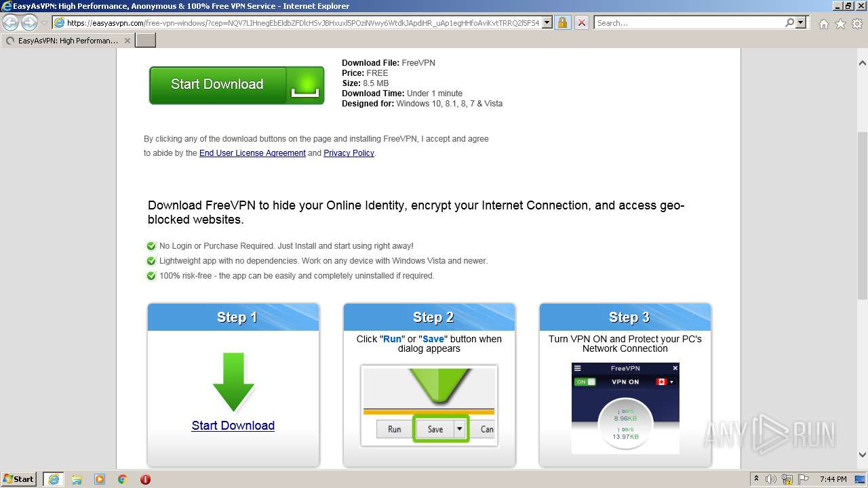Open the Favorites star icon
The width and height of the screenshot is (868, 488).
click(840, 24)
